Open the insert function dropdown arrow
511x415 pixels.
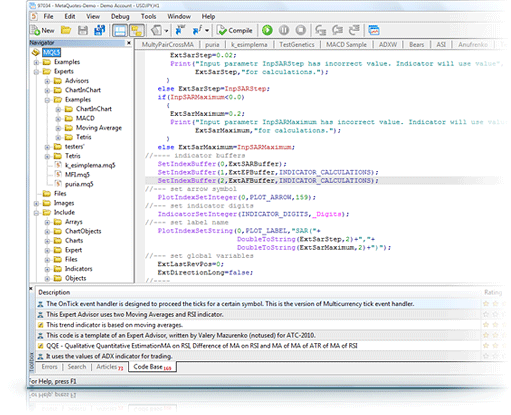207,31
